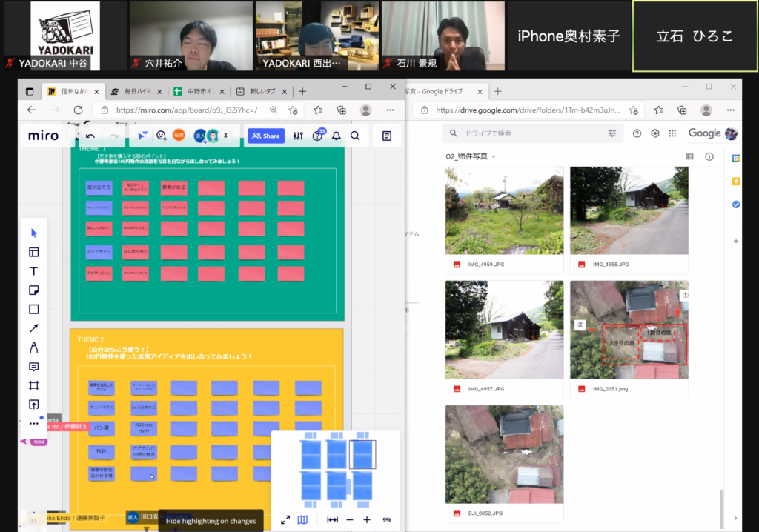Open IMG_4958.JPG thumbnail in Drive
Viewport: 759px width, 532px height.
tap(629, 210)
